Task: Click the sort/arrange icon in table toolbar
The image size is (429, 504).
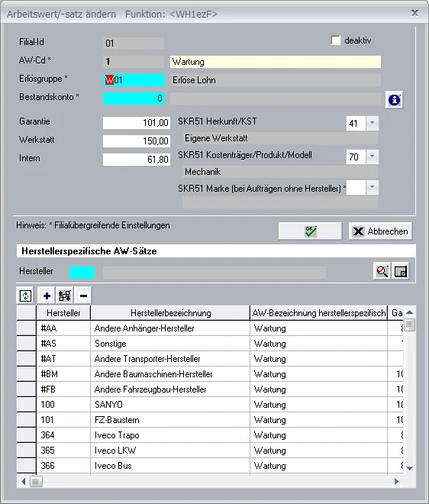Action: (x=65, y=296)
